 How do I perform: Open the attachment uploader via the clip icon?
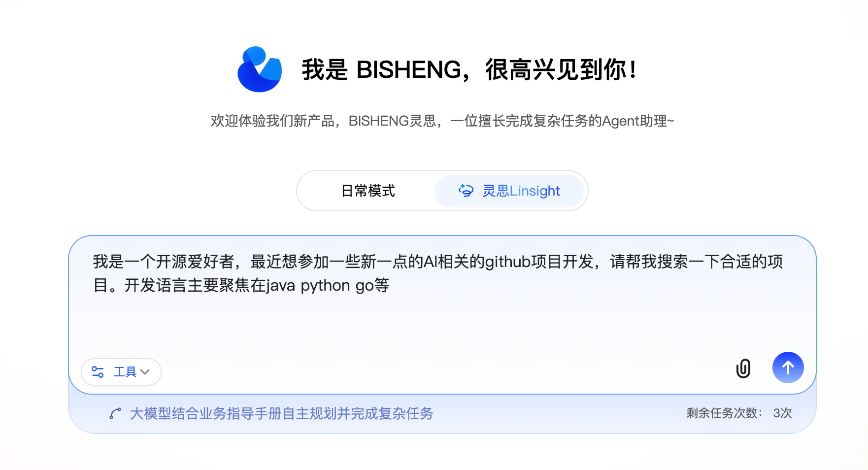(x=744, y=368)
